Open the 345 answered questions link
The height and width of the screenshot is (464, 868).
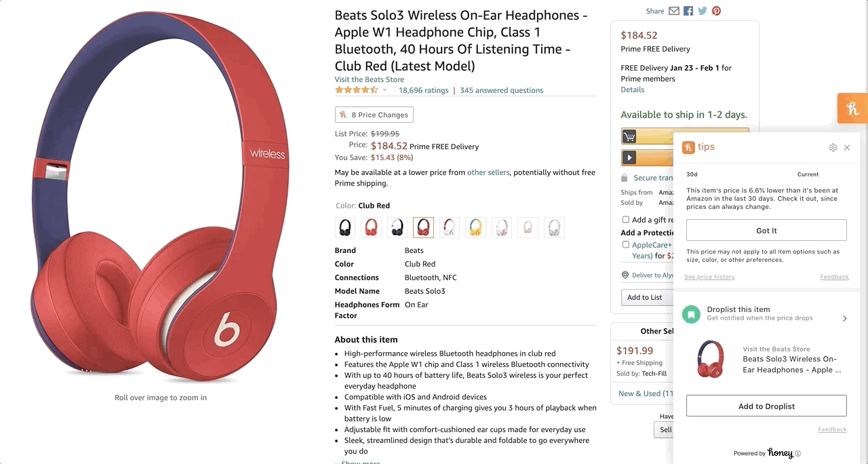tap(501, 90)
